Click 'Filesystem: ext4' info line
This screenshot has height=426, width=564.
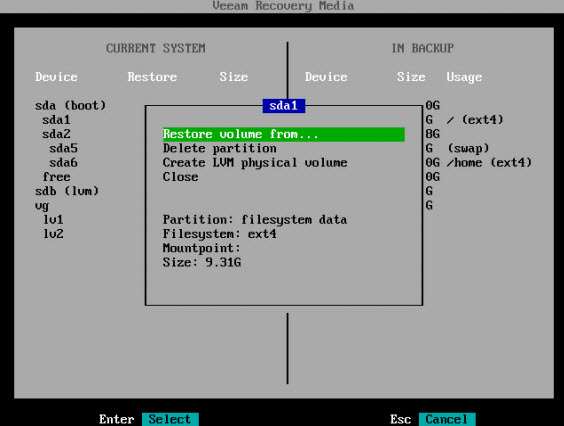(x=219, y=234)
